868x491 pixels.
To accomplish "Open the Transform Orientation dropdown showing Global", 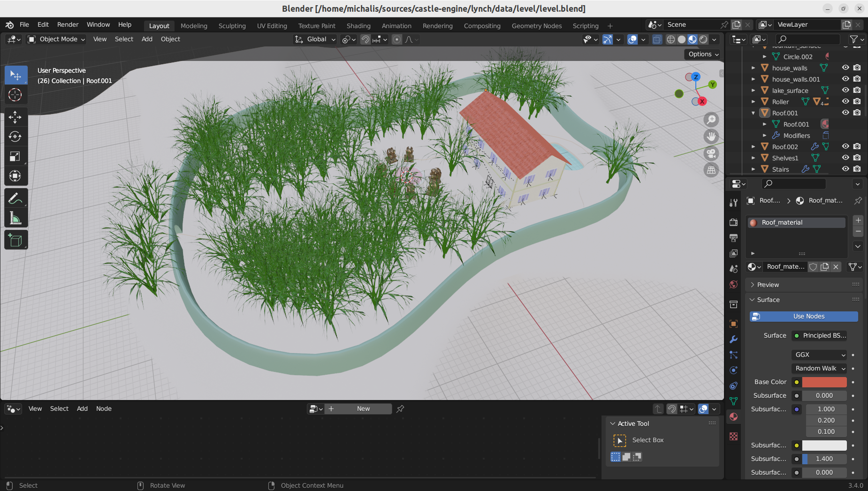I will point(314,39).
